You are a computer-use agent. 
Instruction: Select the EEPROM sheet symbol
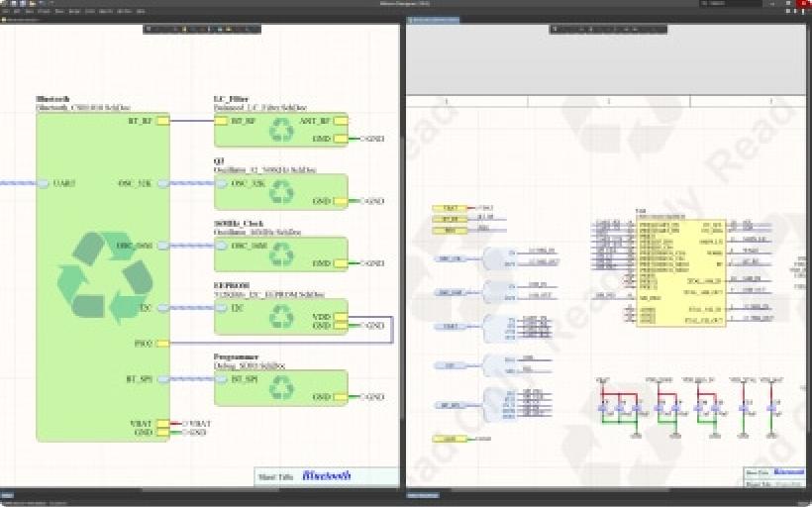pos(280,317)
